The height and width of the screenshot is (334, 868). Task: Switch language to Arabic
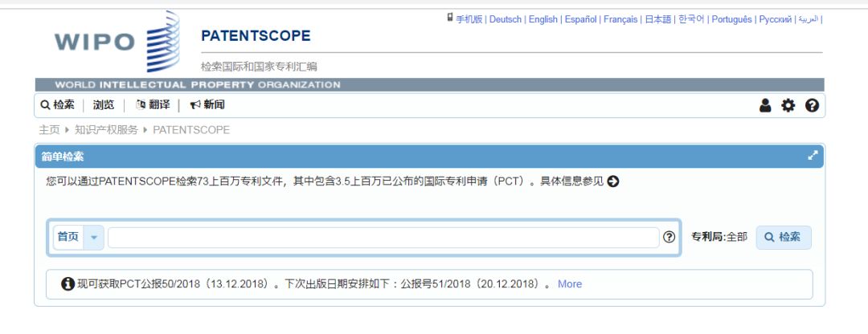coord(809,19)
